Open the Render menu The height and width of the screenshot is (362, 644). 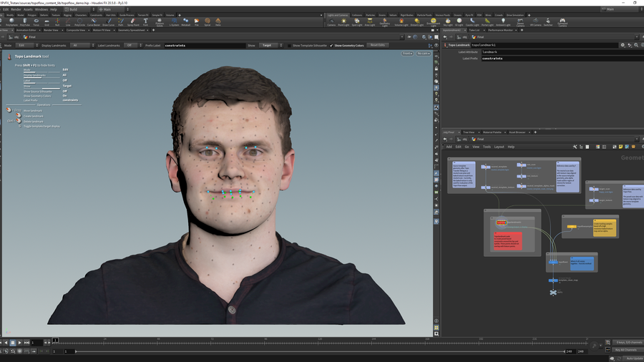click(x=16, y=9)
